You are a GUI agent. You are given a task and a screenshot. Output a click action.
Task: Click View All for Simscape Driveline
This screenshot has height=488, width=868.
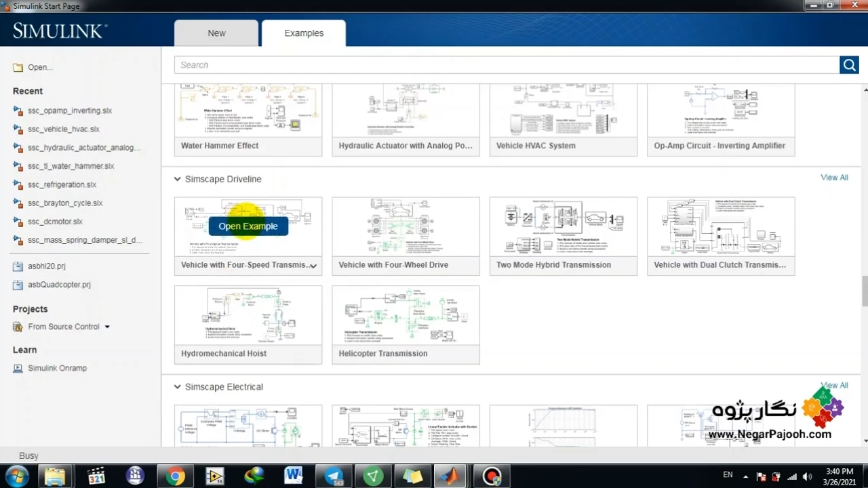[834, 178]
